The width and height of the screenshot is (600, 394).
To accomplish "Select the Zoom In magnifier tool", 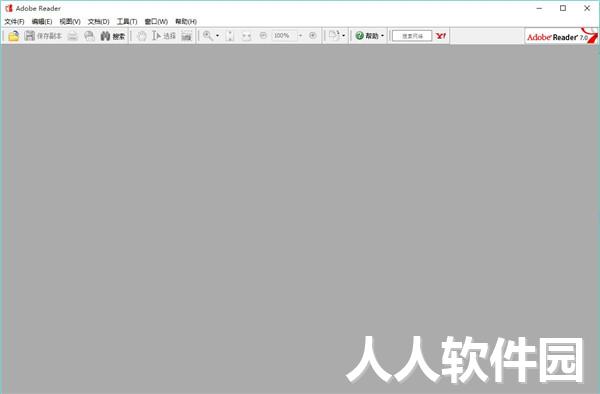I will [x=208, y=36].
